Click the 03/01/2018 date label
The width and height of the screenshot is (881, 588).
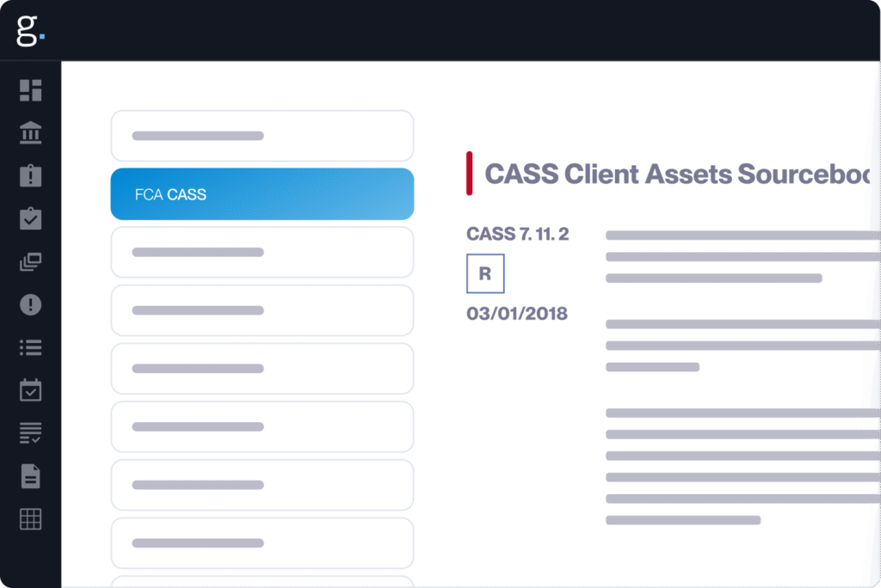pyautogui.click(x=516, y=314)
